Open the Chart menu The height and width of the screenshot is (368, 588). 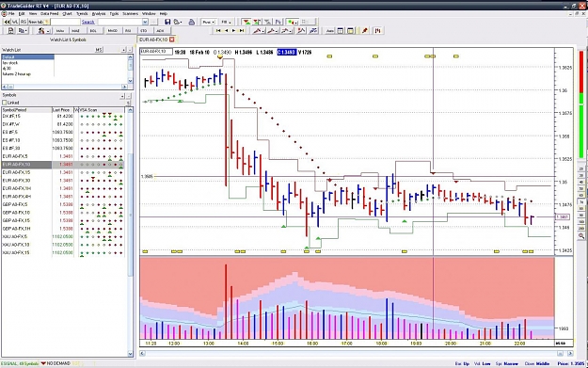(67, 13)
